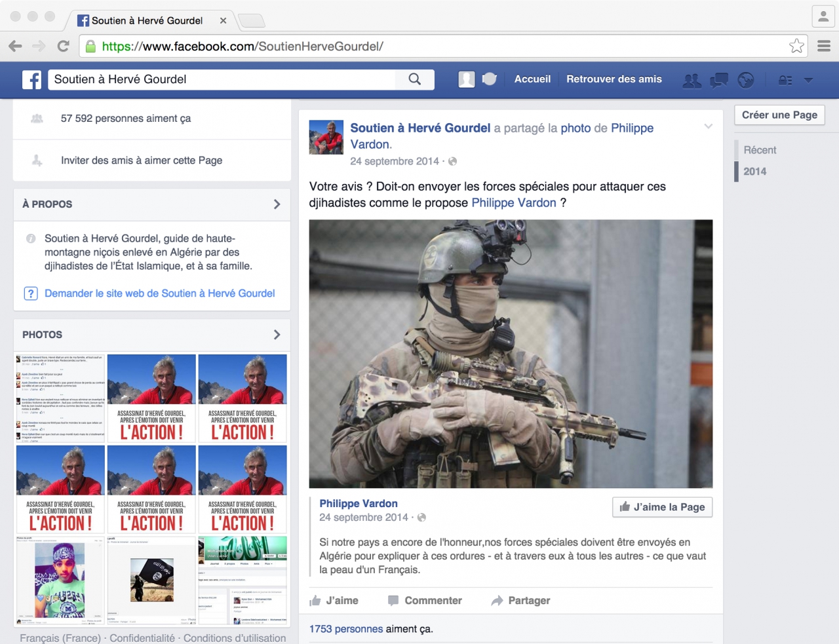The image size is (839, 644).
Task: Go to Accueil
Action: click(x=532, y=79)
